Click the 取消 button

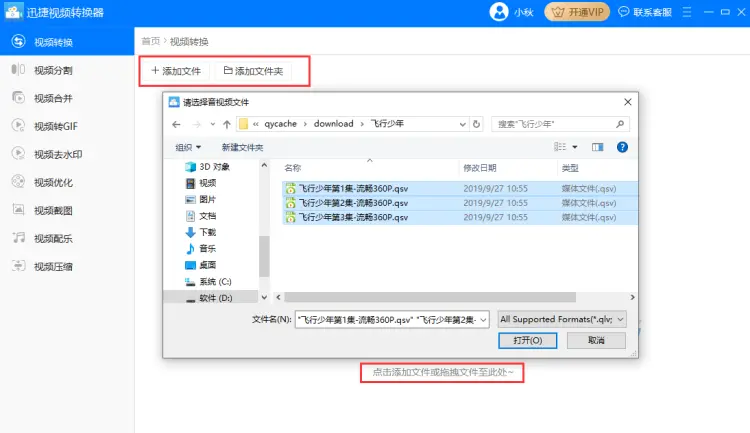[596, 340]
